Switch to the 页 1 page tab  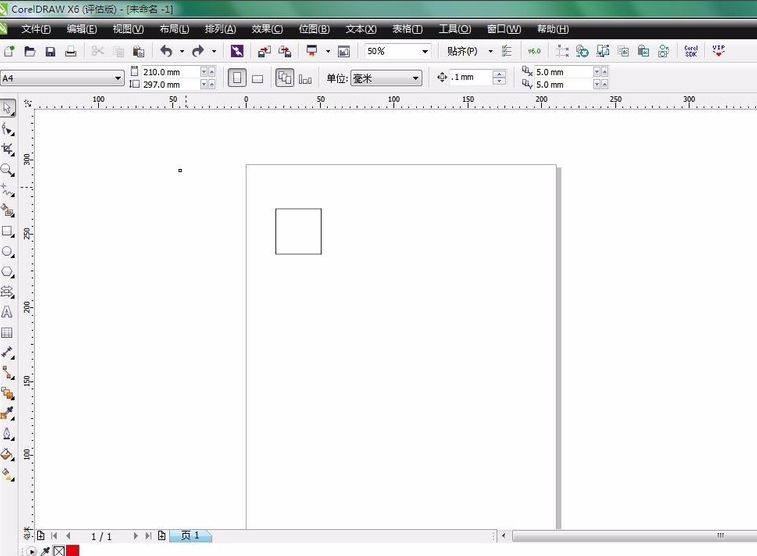[190, 536]
